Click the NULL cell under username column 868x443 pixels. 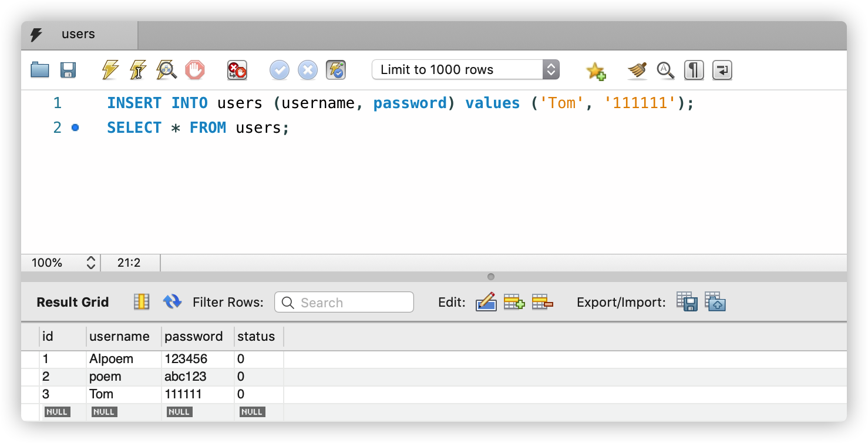[104, 412]
